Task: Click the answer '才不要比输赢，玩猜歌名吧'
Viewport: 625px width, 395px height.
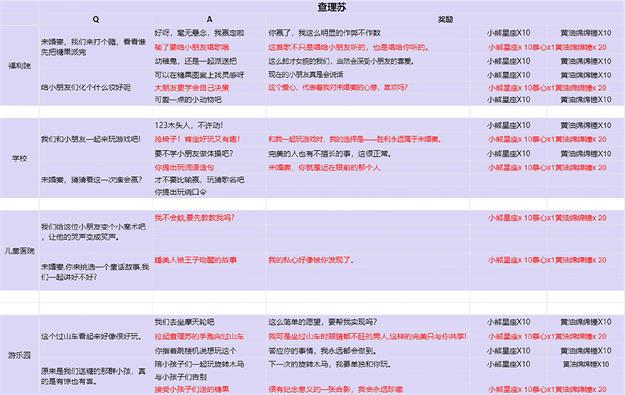Action: (199, 180)
